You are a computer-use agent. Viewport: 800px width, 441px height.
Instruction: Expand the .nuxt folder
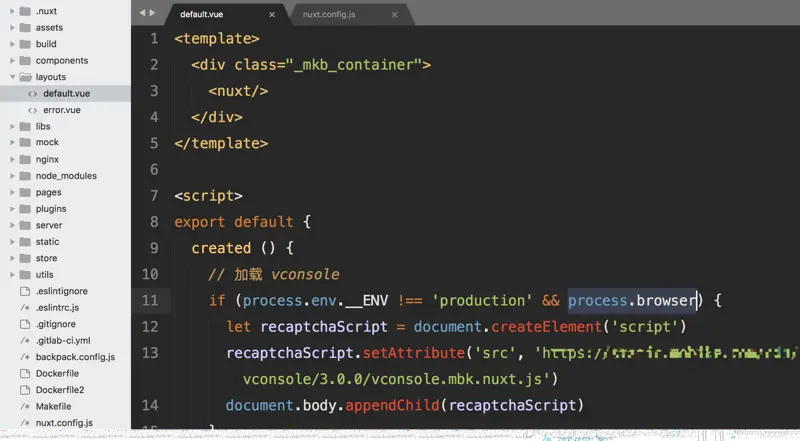[x=13, y=11]
